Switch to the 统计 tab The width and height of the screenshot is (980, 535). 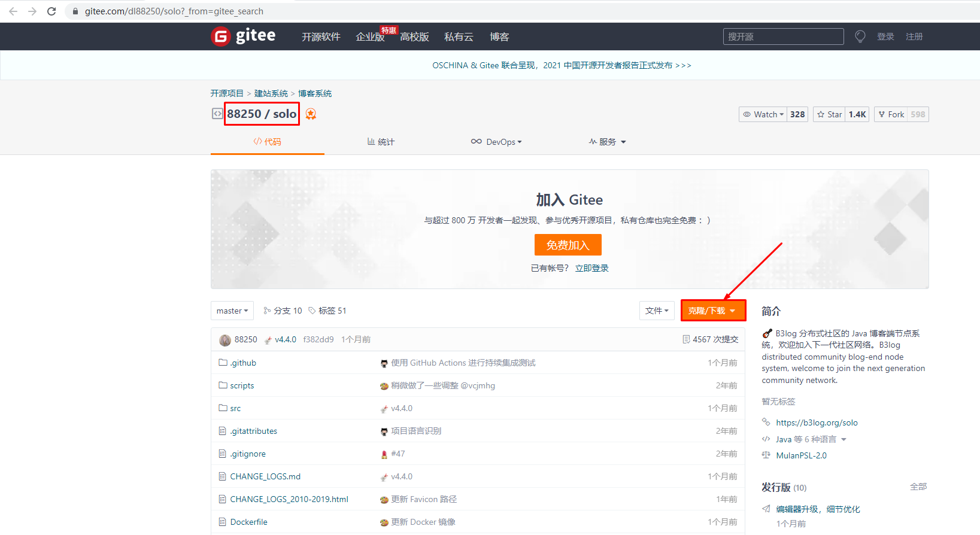[x=381, y=142]
